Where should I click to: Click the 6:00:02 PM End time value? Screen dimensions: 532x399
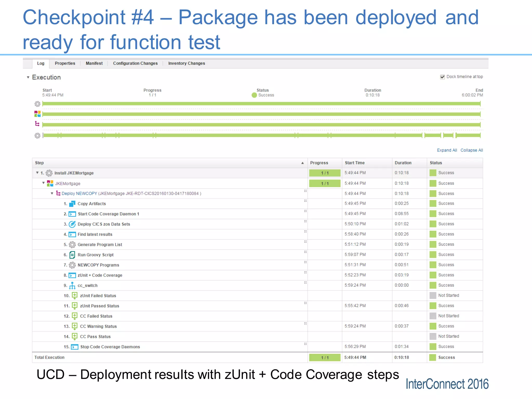(472, 95)
